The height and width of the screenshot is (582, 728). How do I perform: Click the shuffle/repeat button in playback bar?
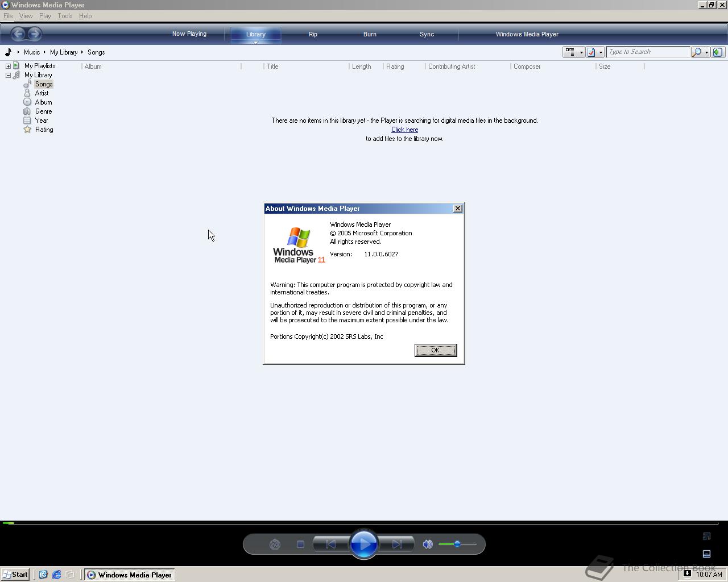(x=275, y=544)
